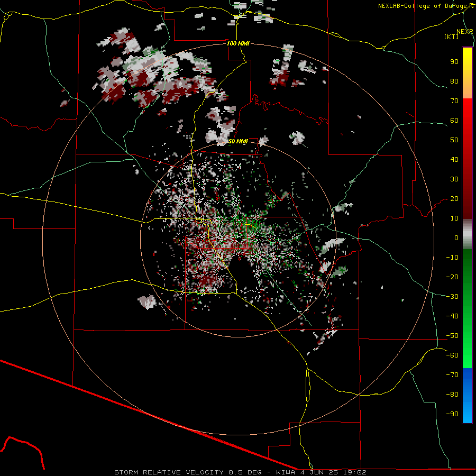
Task: Click the -70 value on the velocity scale
Action: point(452,375)
